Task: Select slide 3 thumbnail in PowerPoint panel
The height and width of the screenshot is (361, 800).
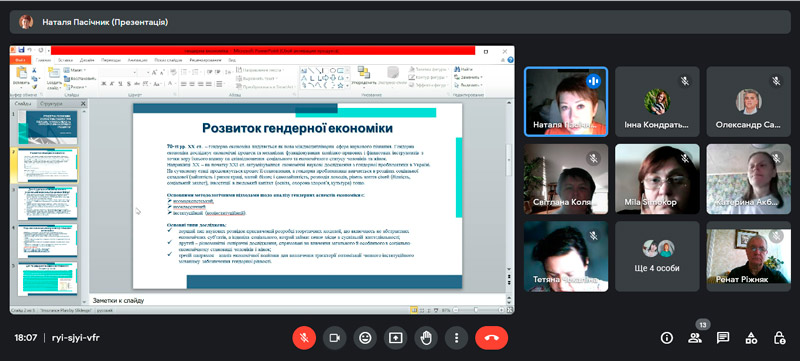Action: 47,203
